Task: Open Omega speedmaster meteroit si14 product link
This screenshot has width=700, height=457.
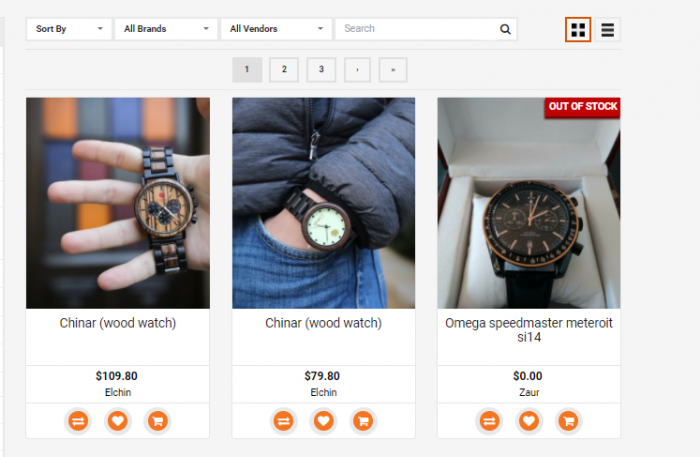Action: [x=528, y=331]
